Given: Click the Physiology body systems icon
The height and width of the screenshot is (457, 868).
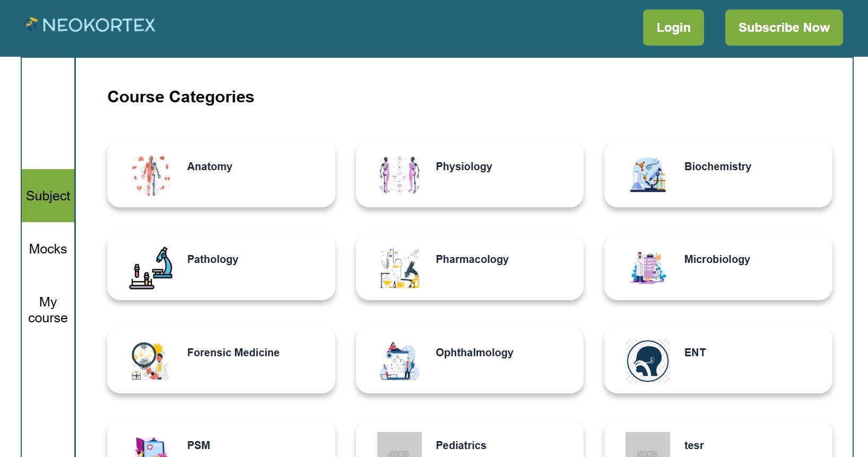Looking at the screenshot, I should pos(400,175).
